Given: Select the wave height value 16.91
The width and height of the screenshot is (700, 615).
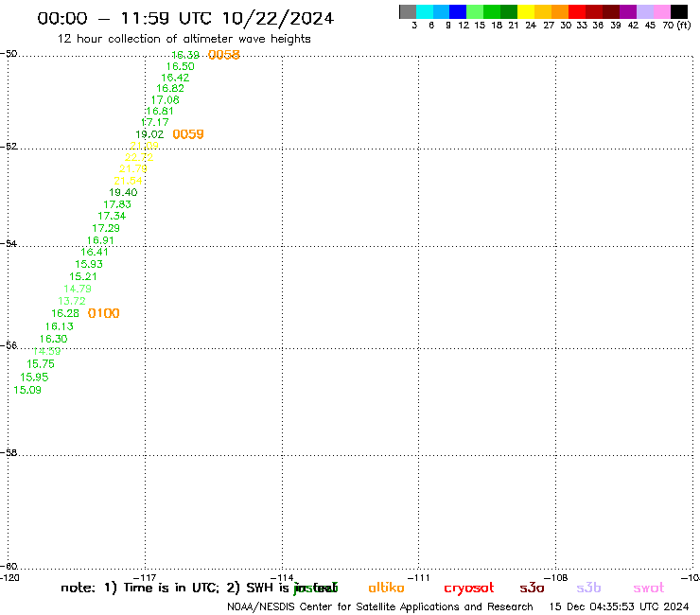Looking at the screenshot, I should [x=100, y=239].
